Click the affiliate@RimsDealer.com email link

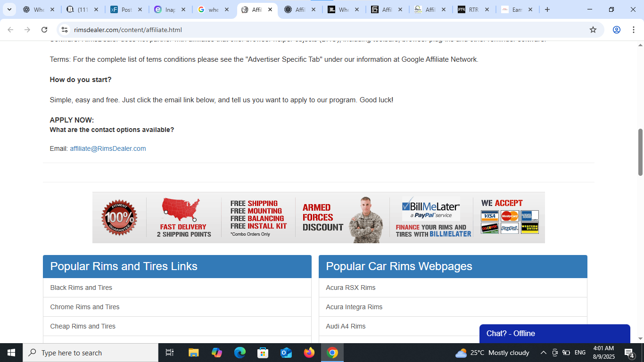pos(108,148)
